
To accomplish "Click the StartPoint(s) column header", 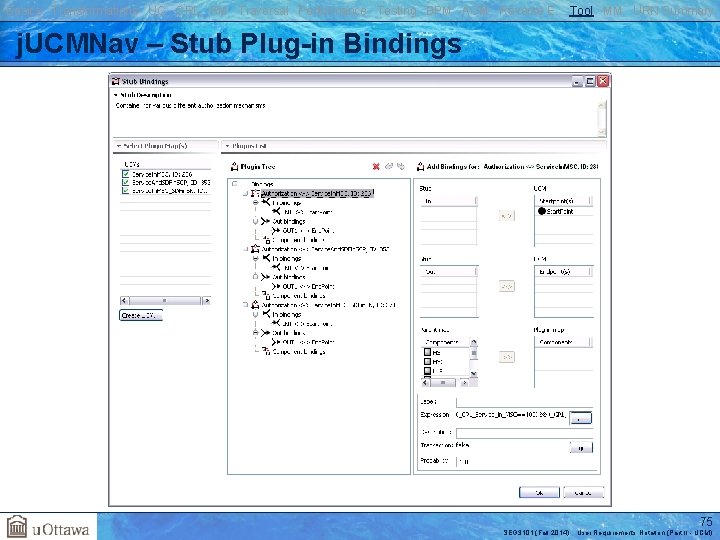I will pos(563,201).
